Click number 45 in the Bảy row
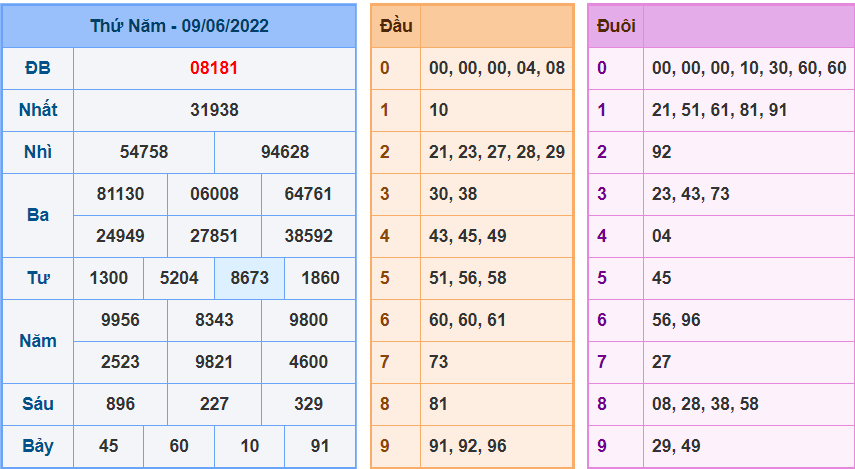 coord(109,446)
